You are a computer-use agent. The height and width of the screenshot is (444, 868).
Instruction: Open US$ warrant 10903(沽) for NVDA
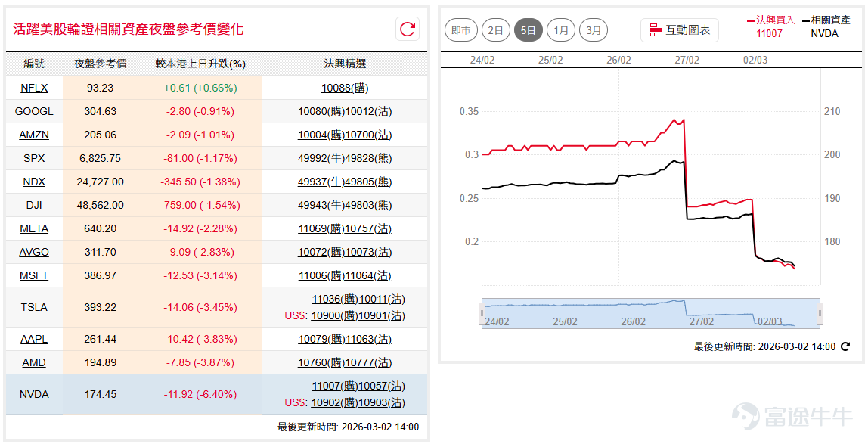pos(382,402)
